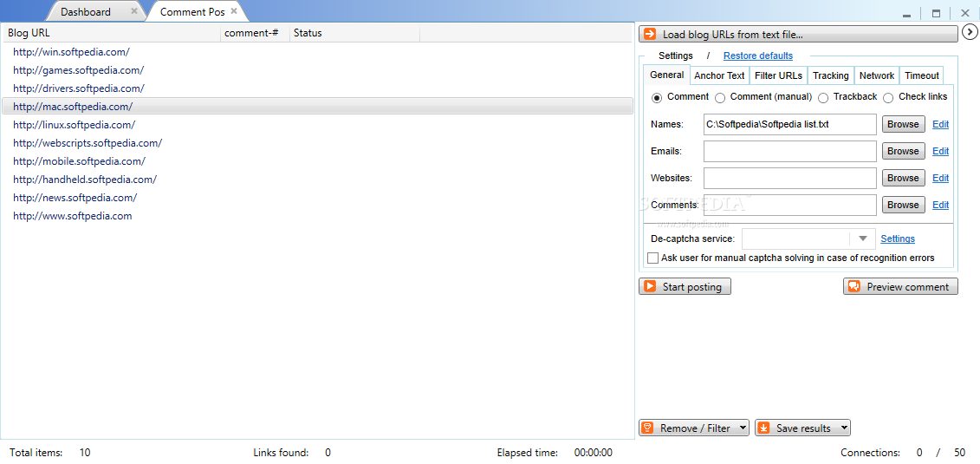Screen dimensions: 980x464
Task: Select the http://handheld.softpedia.com/ row
Action: tap(317, 179)
